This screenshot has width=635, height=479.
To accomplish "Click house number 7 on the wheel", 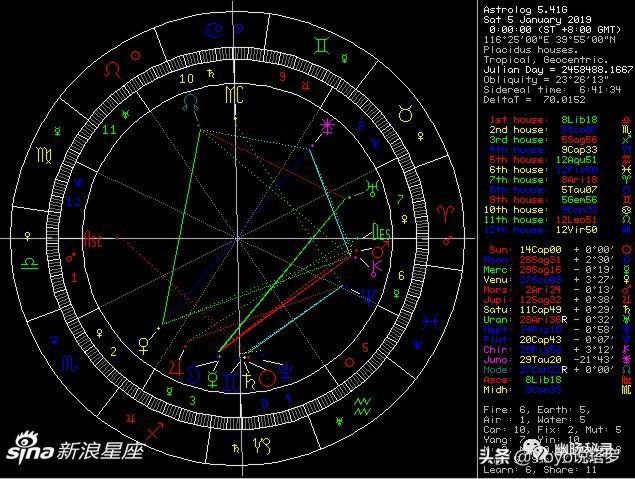I will pyautogui.click(x=400, y=199).
